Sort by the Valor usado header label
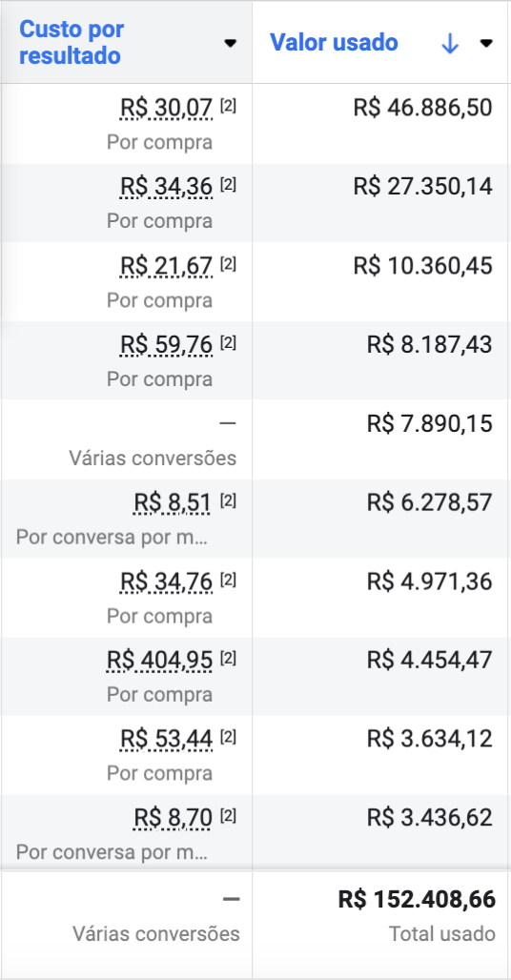This screenshot has width=511, height=980. click(334, 43)
